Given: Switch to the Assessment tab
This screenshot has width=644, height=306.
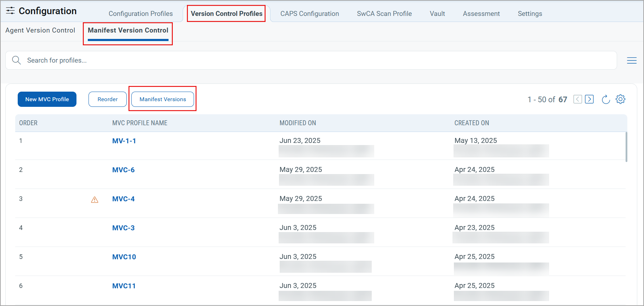Looking at the screenshot, I should coord(481,13).
